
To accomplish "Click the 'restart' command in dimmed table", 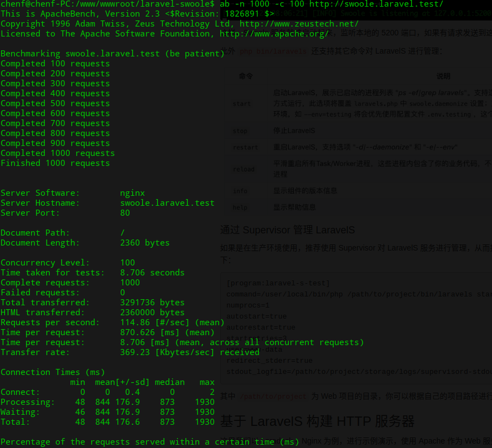I will pos(245,147).
